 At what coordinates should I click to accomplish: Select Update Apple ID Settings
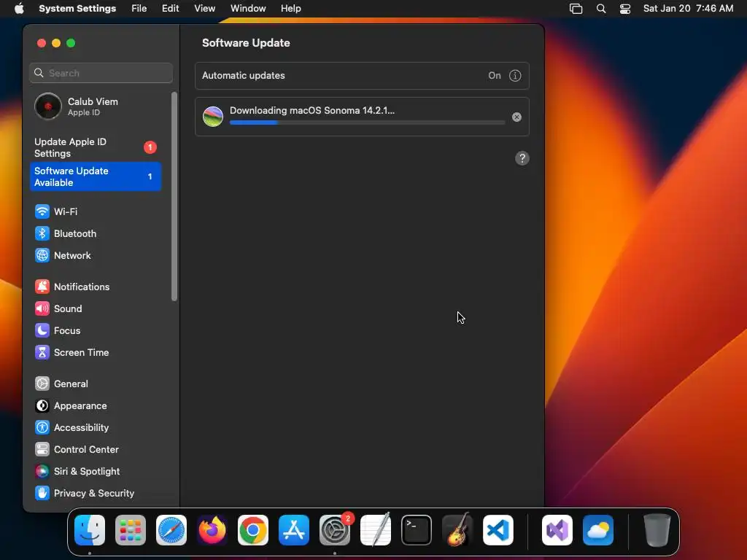point(96,147)
